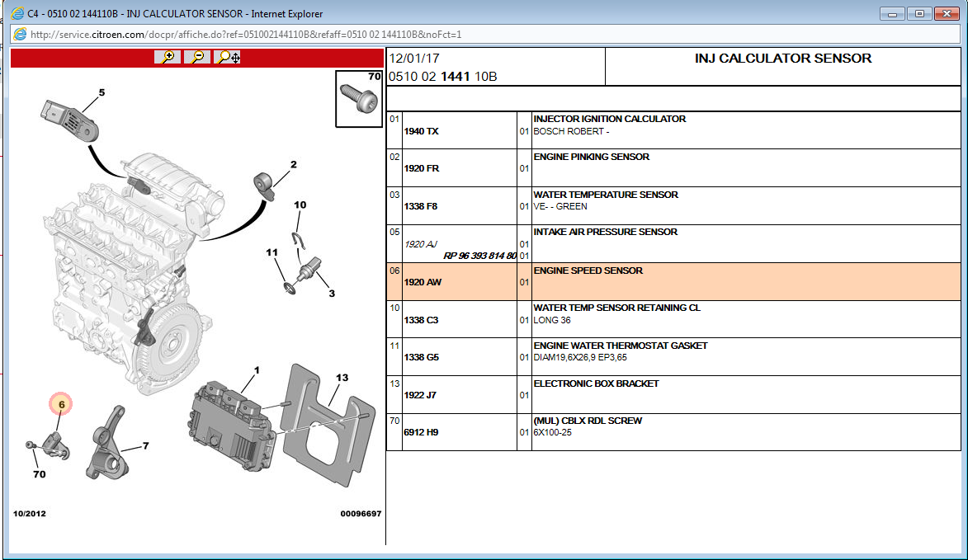Click callout number 2 near the knock sensor
The height and width of the screenshot is (560, 968).
(293, 165)
